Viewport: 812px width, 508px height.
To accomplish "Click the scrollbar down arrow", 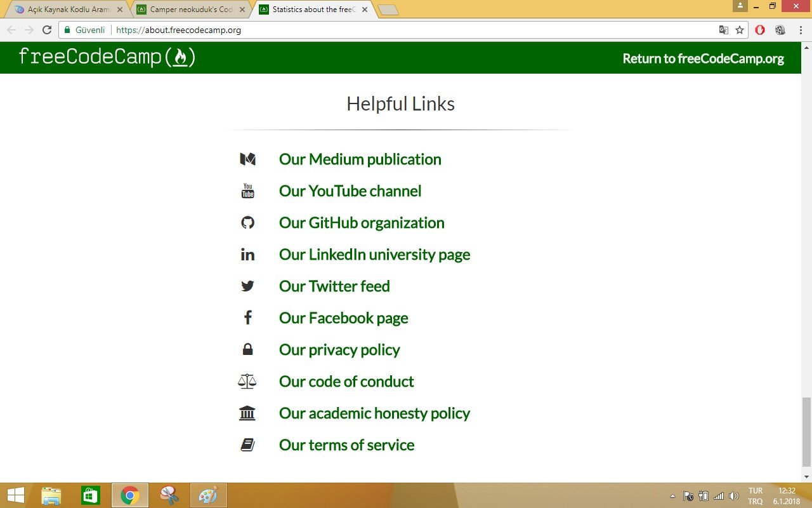I will click(x=806, y=477).
